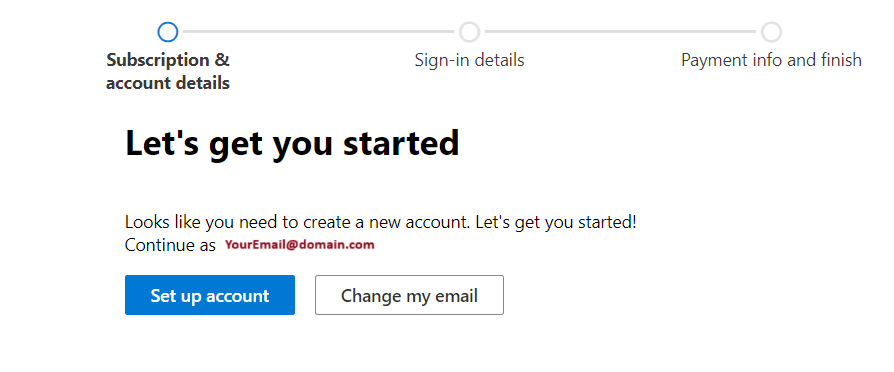Choose the Change my email button
Image resolution: width=894 pixels, height=372 pixels.
(409, 295)
